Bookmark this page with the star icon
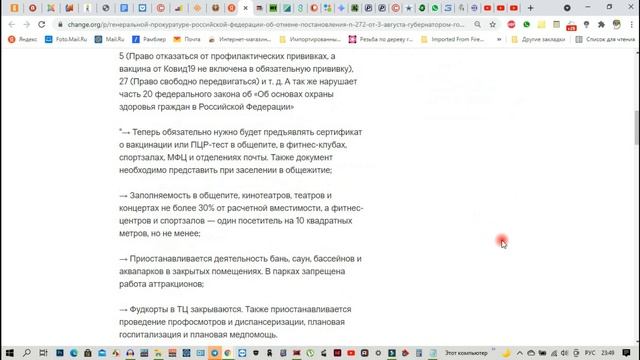Viewport: 640px width, 360px height. coord(493,24)
